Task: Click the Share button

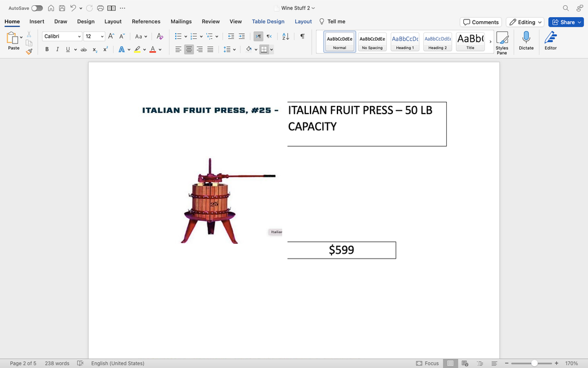Action: pos(566,22)
